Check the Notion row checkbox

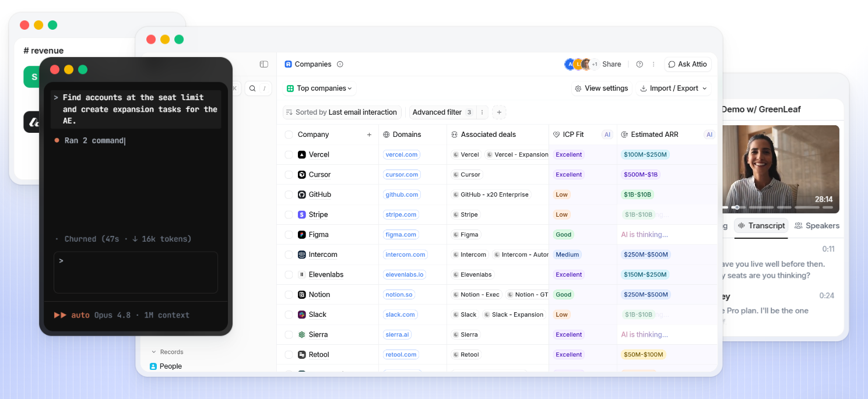point(289,295)
